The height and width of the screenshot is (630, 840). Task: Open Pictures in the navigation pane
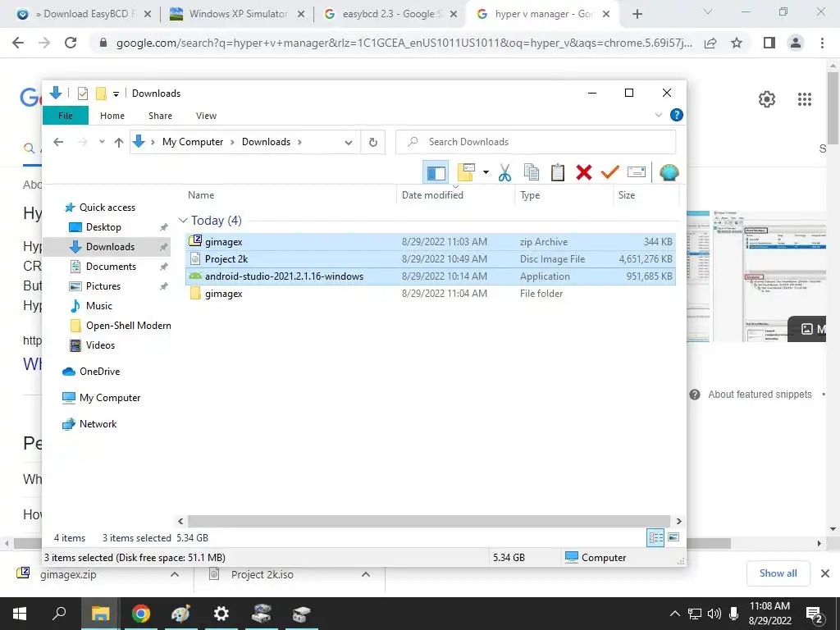coord(103,286)
